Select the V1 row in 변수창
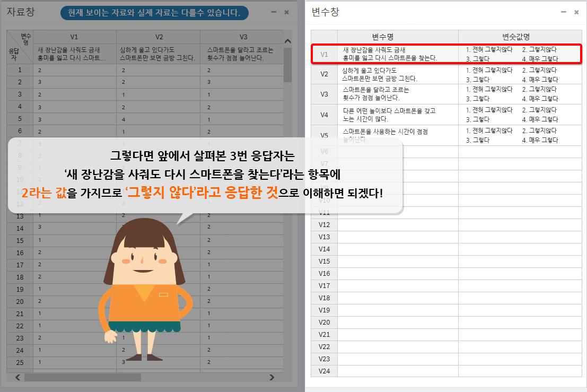Screen dimensions: 587x392 [x=446, y=54]
